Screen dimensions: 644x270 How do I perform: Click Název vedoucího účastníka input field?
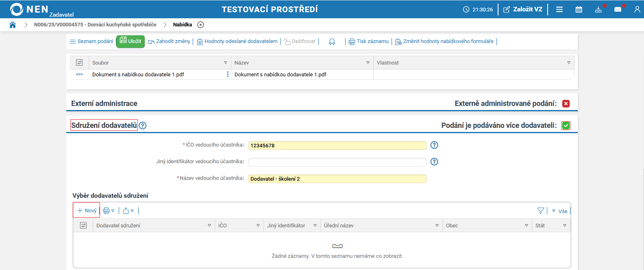(337, 179)
